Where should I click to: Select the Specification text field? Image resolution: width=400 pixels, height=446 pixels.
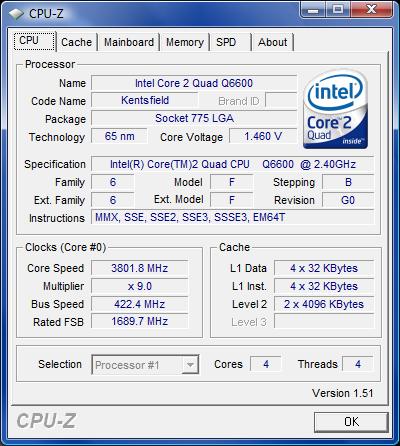[233, 164]
